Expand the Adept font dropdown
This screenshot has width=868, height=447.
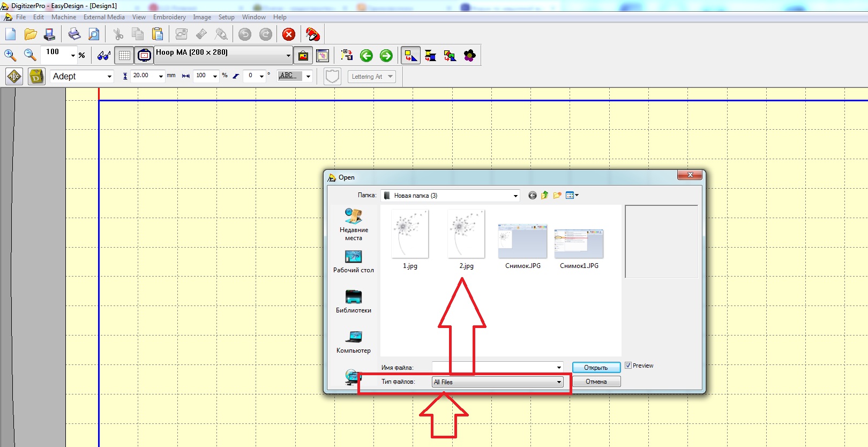[x=109, y=77]
